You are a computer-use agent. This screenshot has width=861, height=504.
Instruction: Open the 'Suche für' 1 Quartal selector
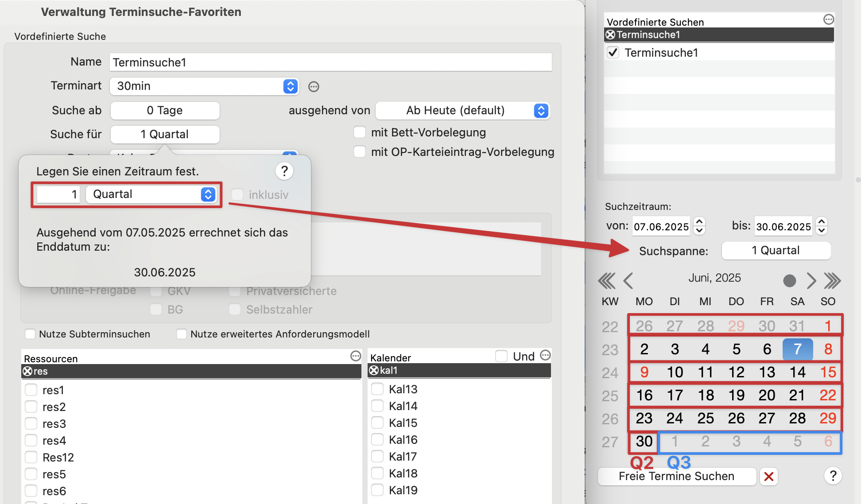pos(165,134)
